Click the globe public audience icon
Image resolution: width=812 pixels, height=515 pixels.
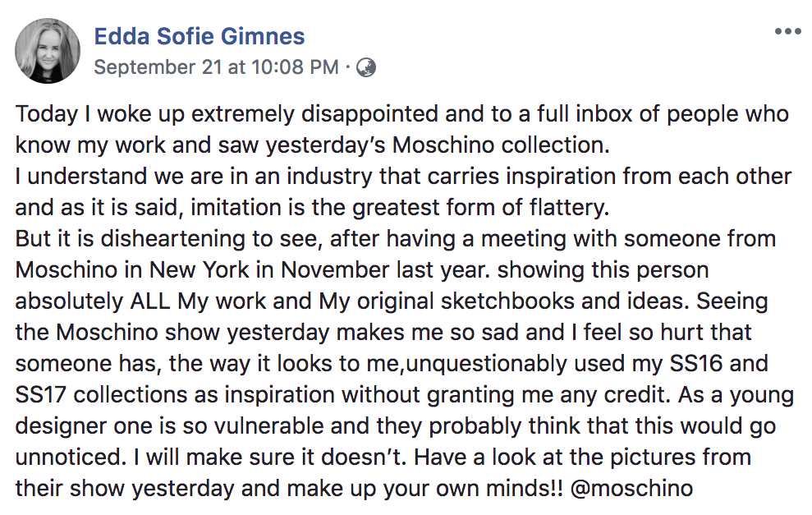[367, 67]
